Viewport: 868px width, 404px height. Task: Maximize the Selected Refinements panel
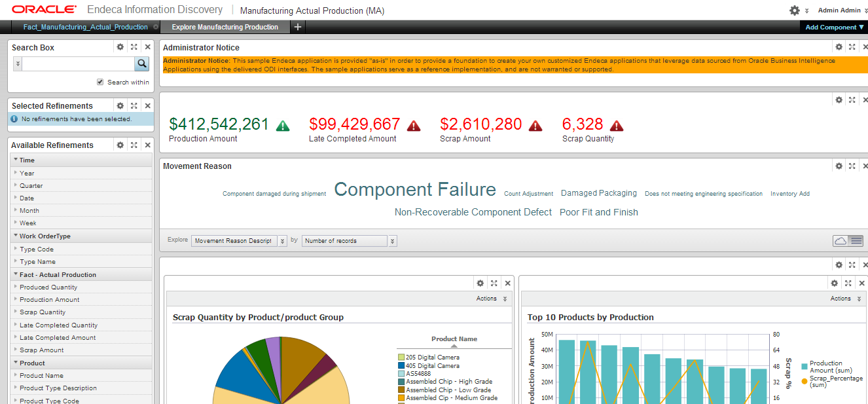[x=134, y=105]
